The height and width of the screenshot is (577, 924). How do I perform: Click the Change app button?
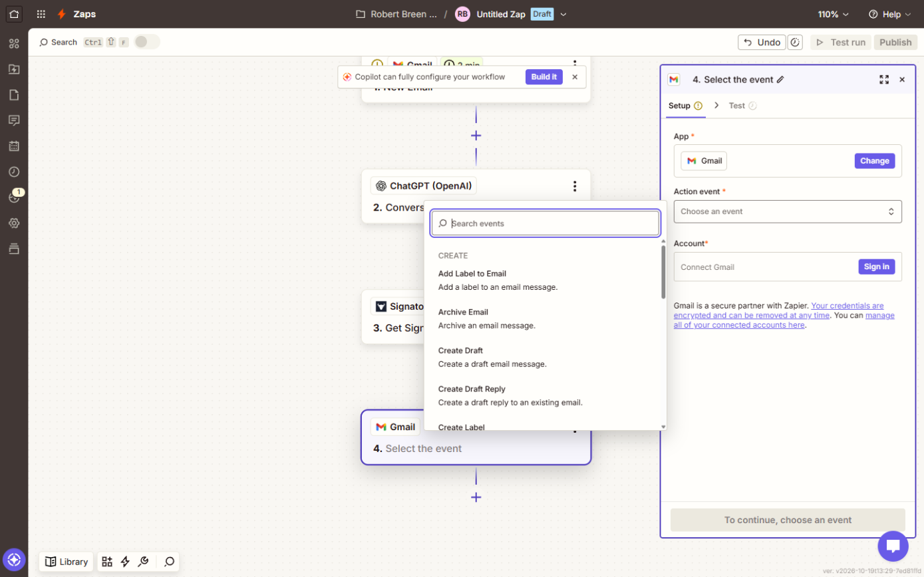click(x=875, y=161)
